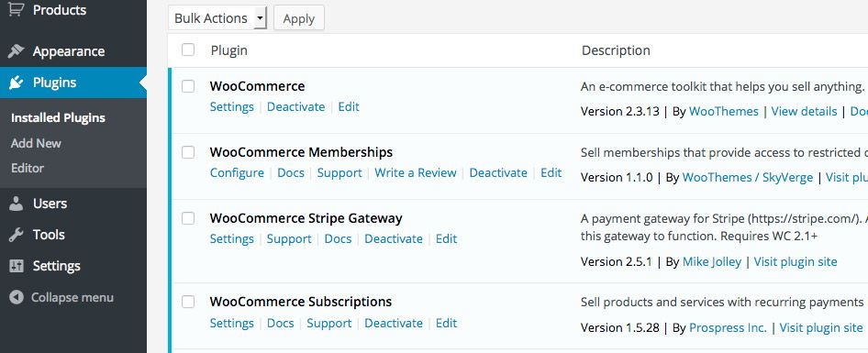The height and width of the screenshot is (353, 868).
Task: Deactivate WooCommerce Subscriptions plugin
Action: point(393,323)
